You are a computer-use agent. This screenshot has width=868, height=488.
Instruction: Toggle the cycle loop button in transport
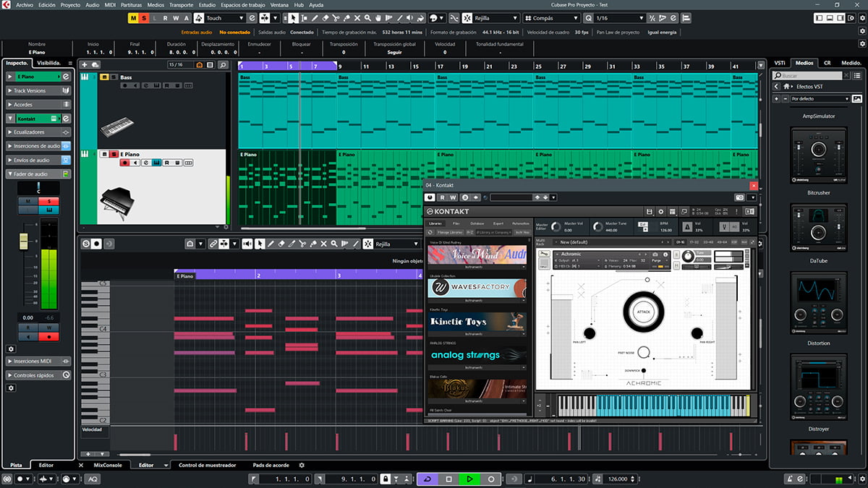pyautogui.click(x=426, y=479)
